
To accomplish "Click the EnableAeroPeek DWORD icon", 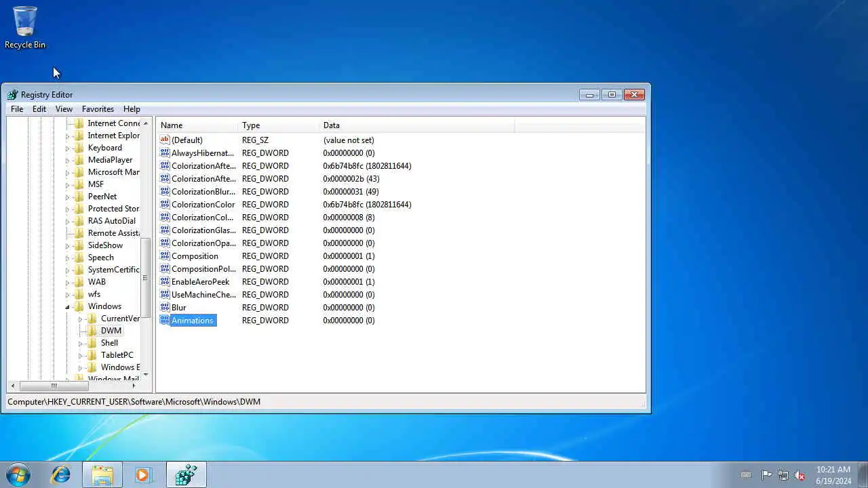I will click(164, 282).
